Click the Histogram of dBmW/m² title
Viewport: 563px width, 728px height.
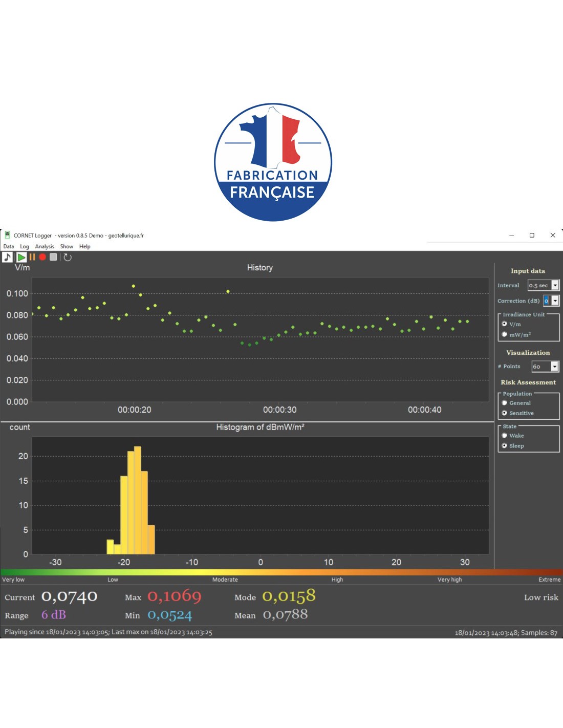pos(260,427)
